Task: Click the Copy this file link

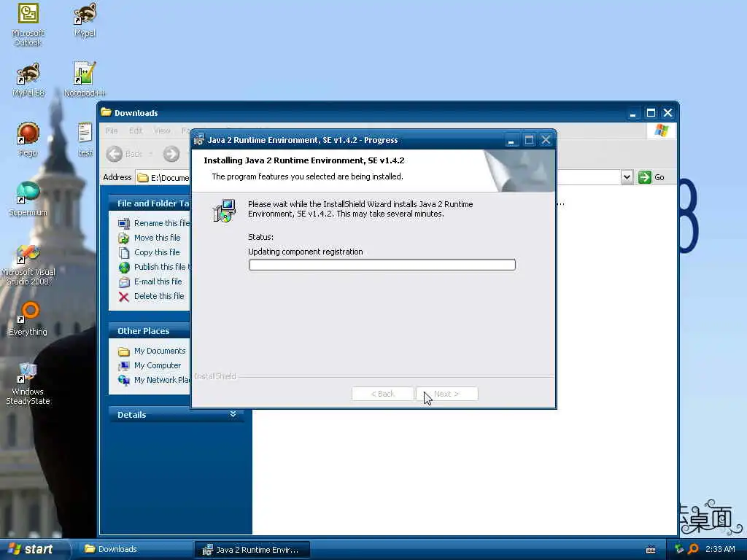Action: coord(157,252)
